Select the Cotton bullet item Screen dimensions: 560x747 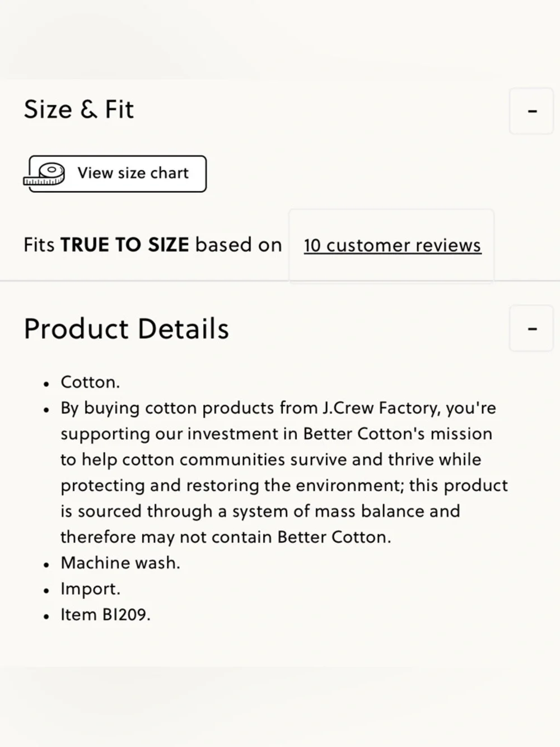tap(90, 382)
